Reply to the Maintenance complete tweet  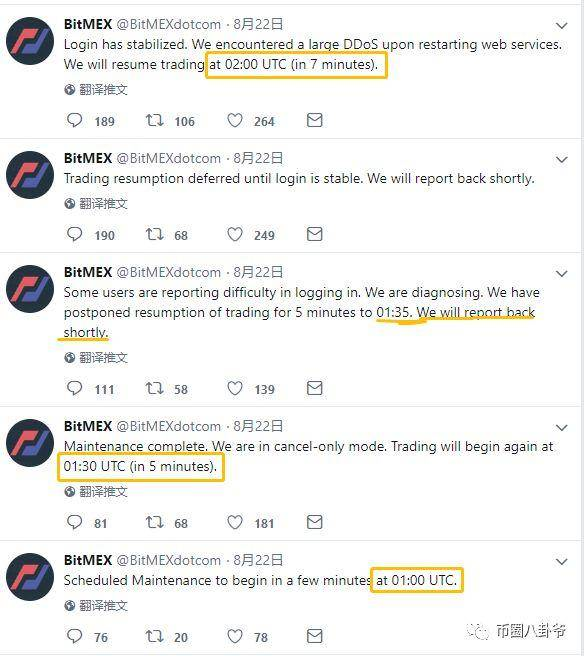click(74, 522)
